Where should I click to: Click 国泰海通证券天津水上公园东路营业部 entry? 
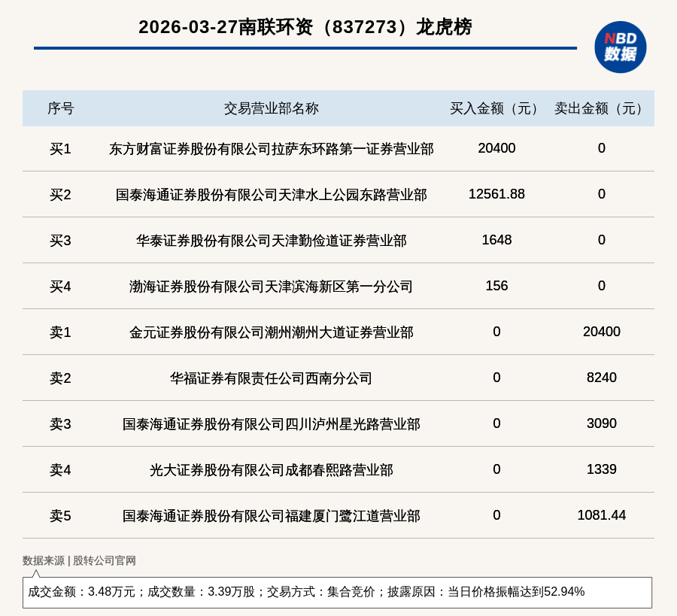pos(271,195)
